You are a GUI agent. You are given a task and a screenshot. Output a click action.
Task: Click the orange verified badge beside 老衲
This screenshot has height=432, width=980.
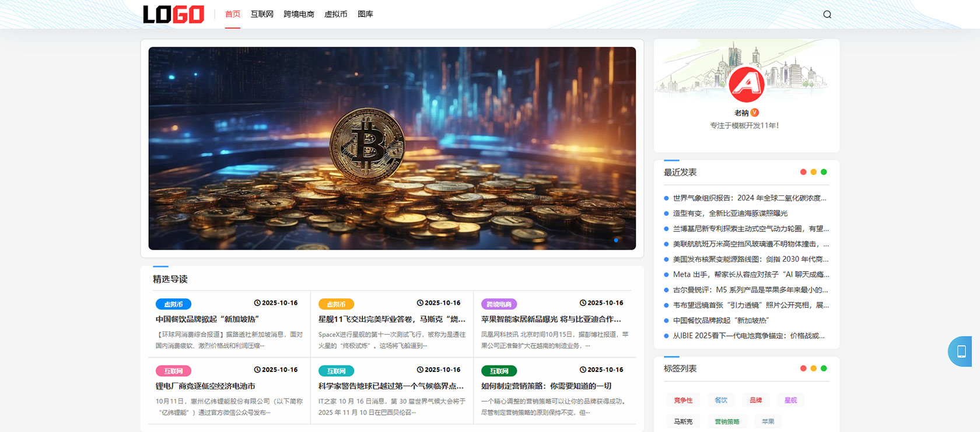coord(755,113)
